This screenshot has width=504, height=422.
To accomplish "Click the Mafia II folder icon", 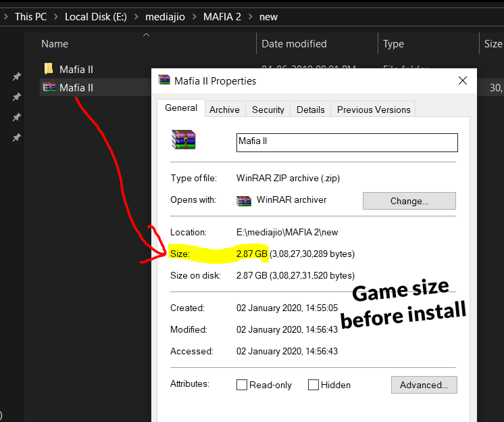I will (x=48, y=68).
